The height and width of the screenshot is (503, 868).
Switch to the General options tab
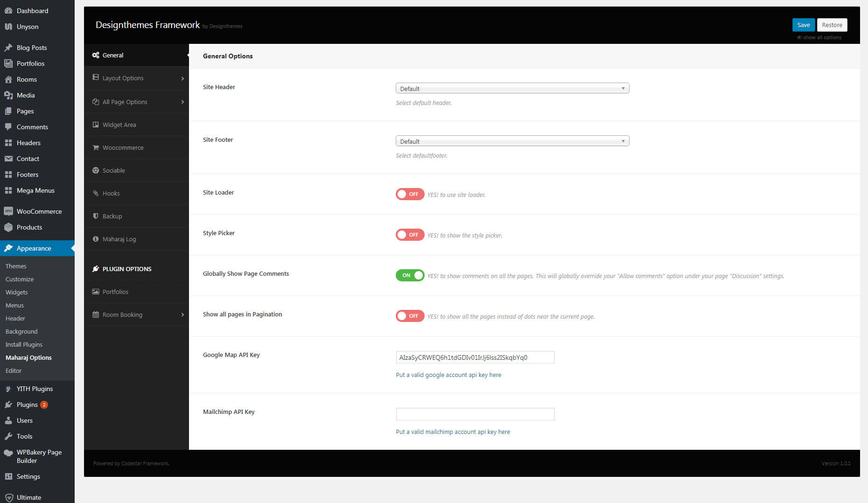[x=113, y=55]
